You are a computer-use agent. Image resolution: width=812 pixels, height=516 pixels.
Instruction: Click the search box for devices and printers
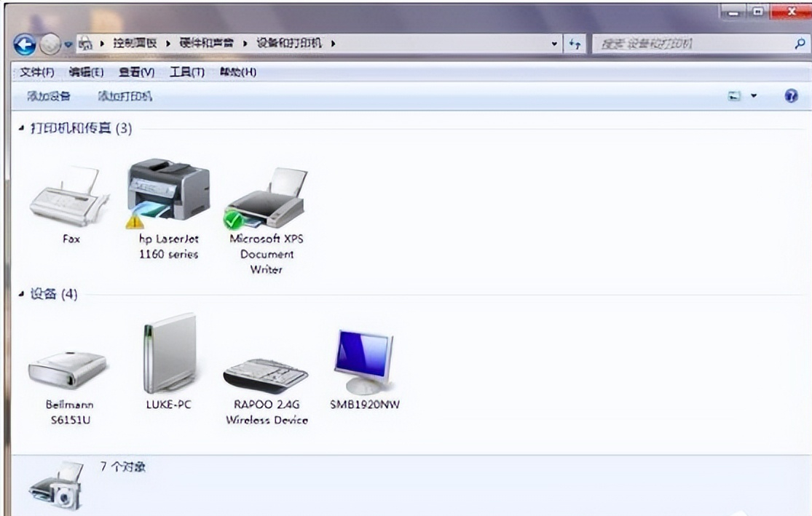(692, 45)
